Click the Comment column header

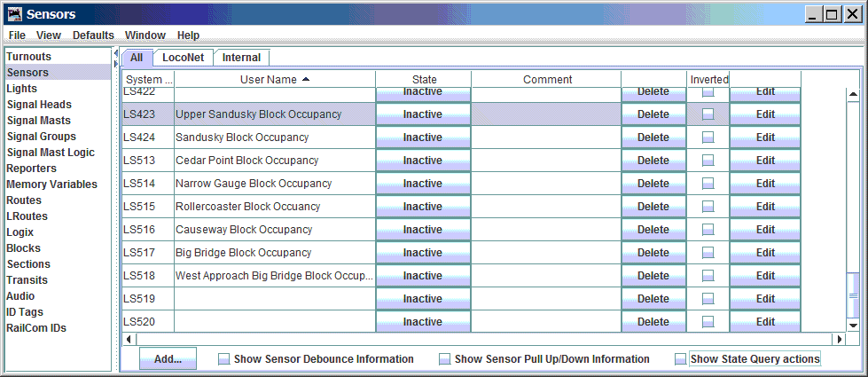point(546,80)
